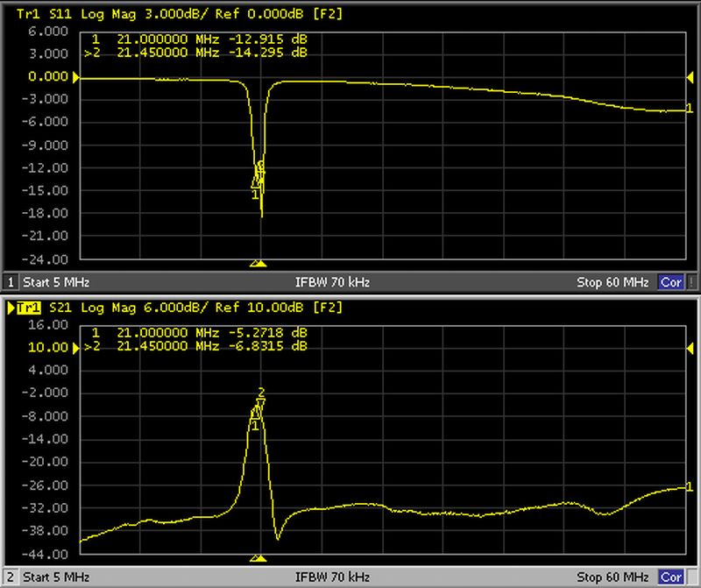
Task: Click marker triangle on S11 frequency axis
Action: [x=258, y=263]
